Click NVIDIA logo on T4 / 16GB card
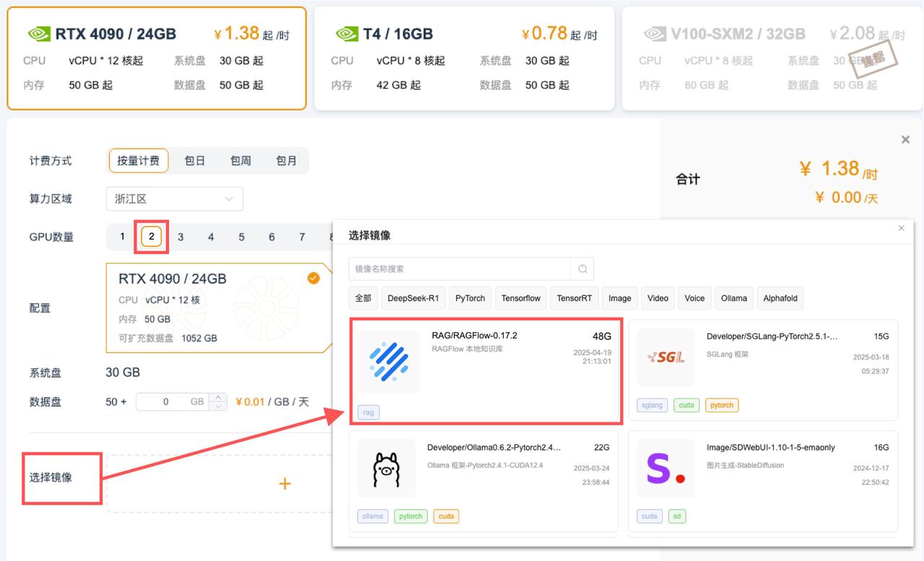The height and width of the screenshot is (561, 924). tap(346, 34)
